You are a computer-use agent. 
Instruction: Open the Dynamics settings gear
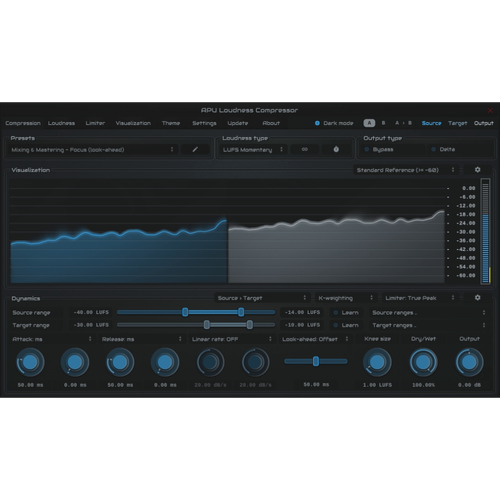(477, 298)
